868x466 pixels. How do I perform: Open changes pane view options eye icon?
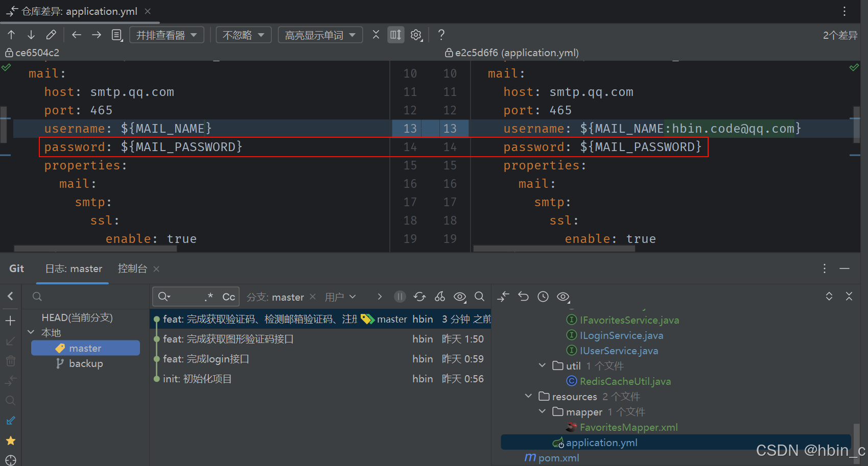tap(564, 297)
